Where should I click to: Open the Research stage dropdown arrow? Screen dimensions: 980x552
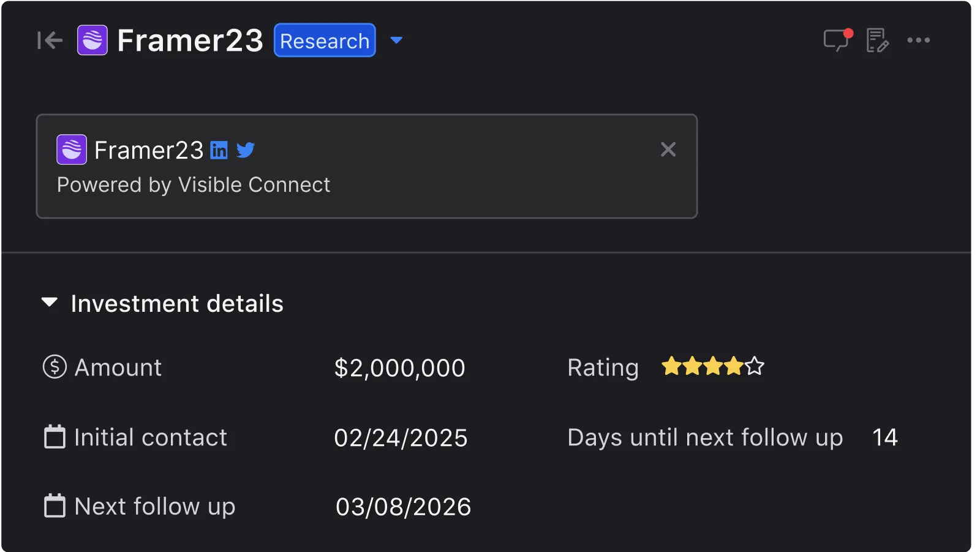click(396, 40)
